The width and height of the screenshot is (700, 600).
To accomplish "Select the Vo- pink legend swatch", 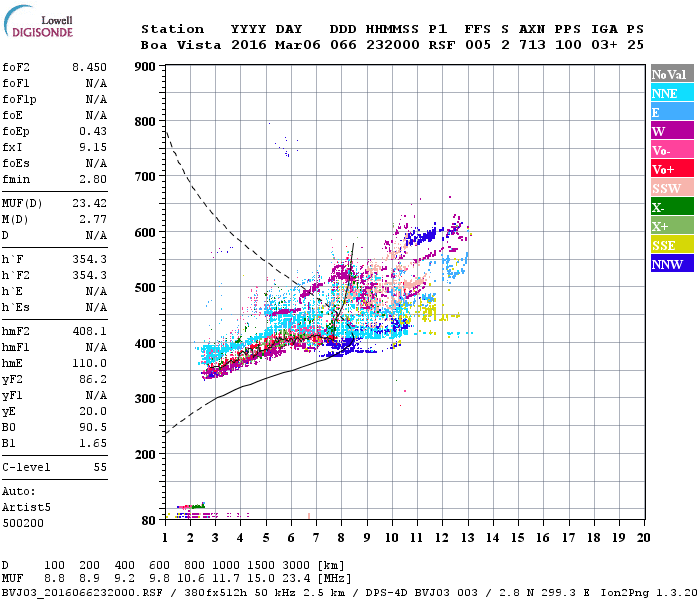I will click(672, 150).
